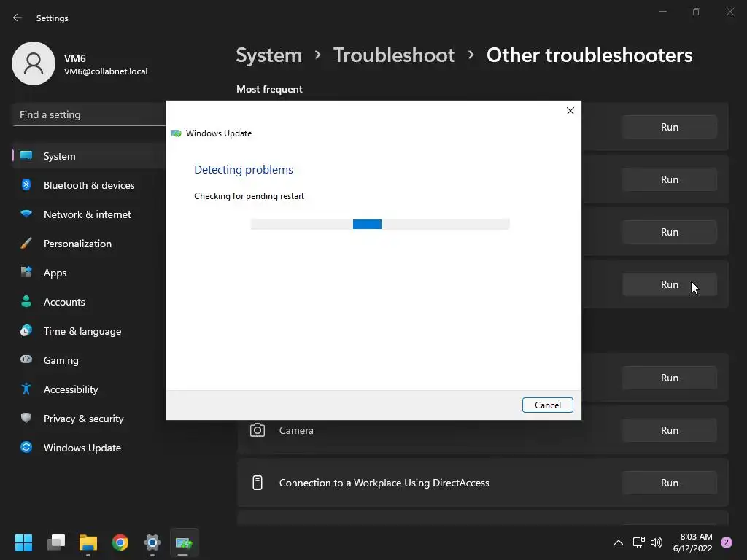
Task: Click the Privacy shield icon
Action: click(x=26, y=418)
